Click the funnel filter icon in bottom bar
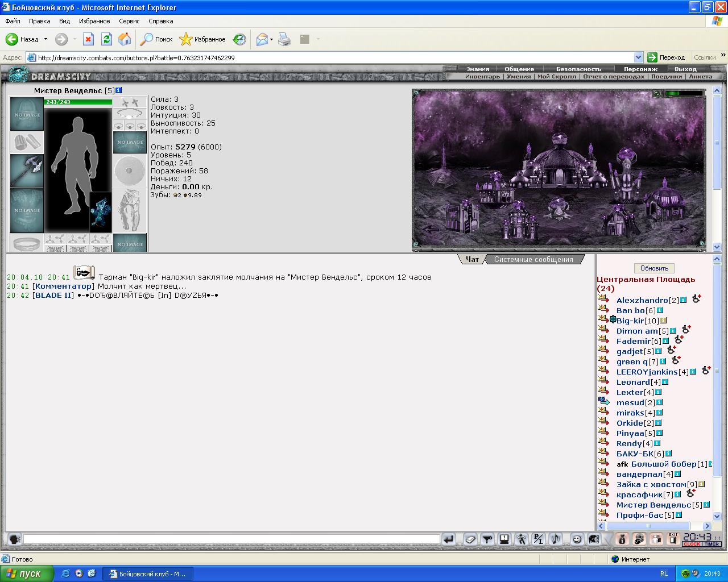The width and height of the screenshot is (728, 582). click(x=487, y=539)
